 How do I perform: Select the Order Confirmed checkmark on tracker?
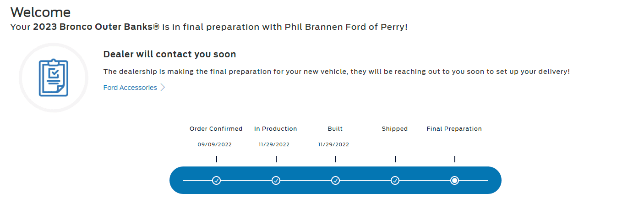[x=217, y=180]
